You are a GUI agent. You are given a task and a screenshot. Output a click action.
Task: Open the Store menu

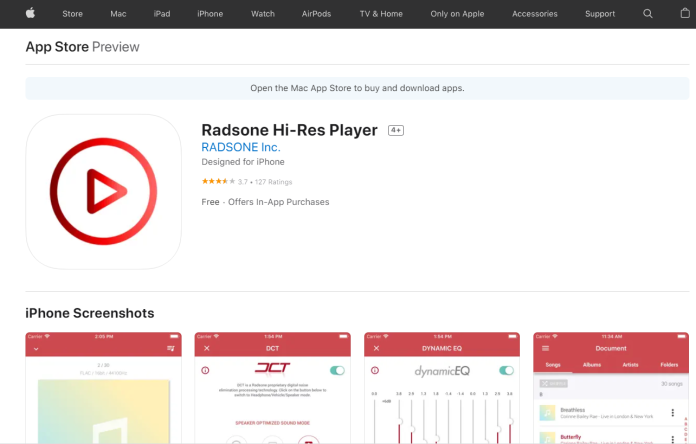click(72, 14)
